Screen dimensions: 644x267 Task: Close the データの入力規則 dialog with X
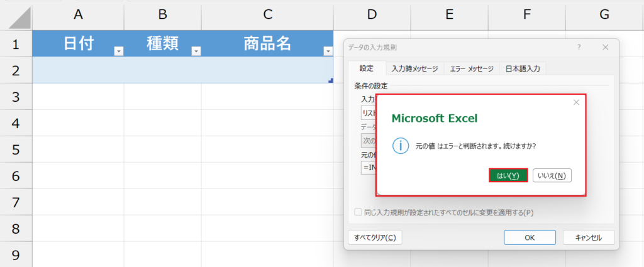pos(605,48)
